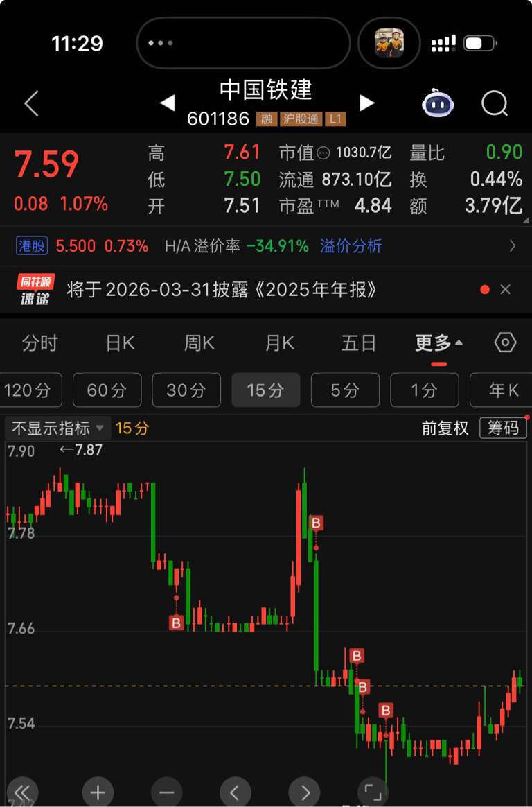
Task: Switch to 五日 tab
Action: pos(359,342)
